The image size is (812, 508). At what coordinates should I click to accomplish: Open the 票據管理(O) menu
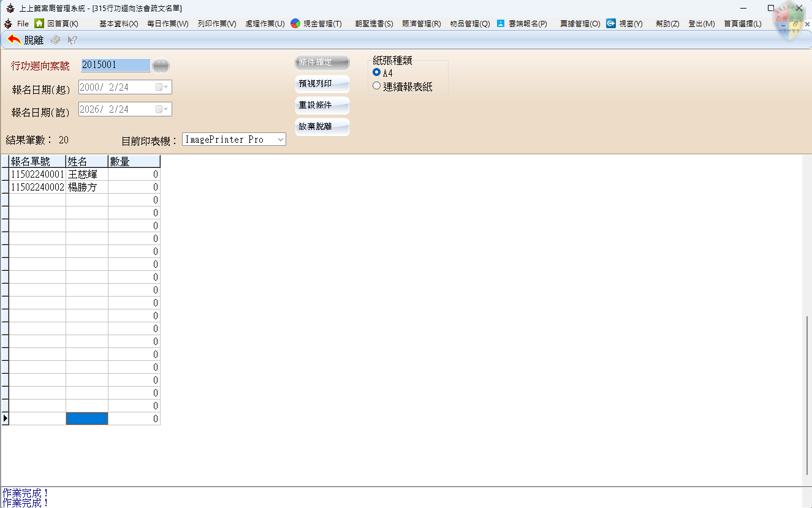(x=580, y=23)
